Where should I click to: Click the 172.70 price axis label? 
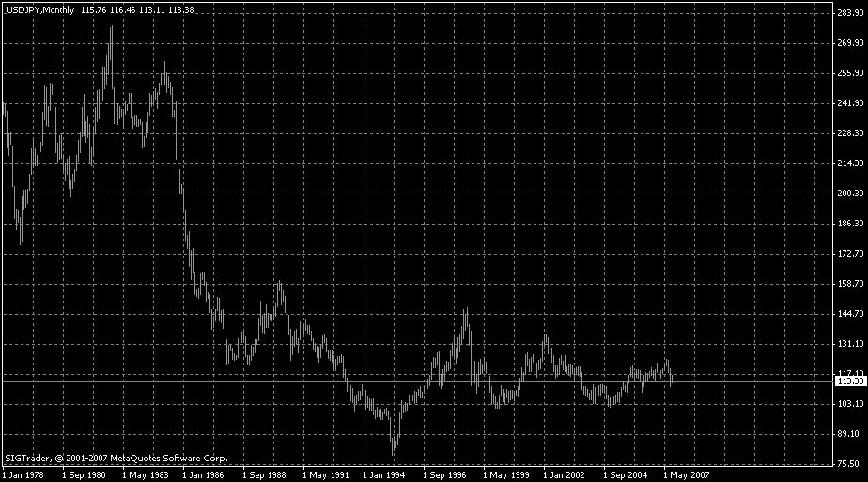point(850,254)
